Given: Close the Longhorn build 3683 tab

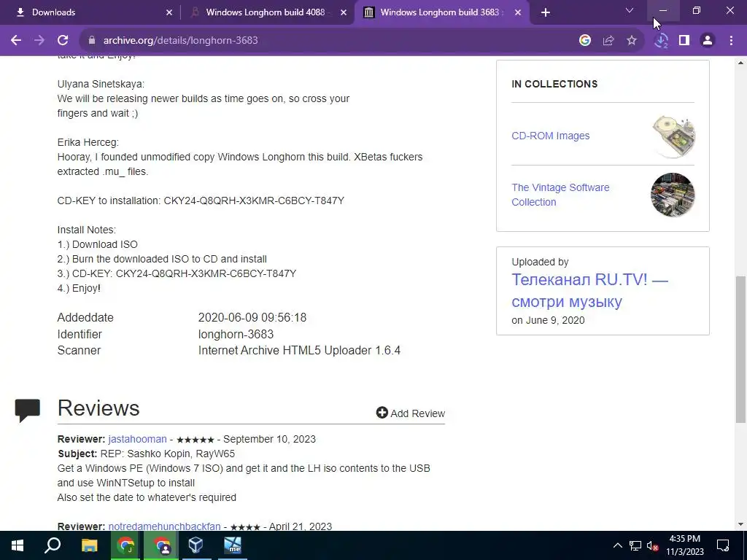Looking at the screenshot, I should (518, 12).
